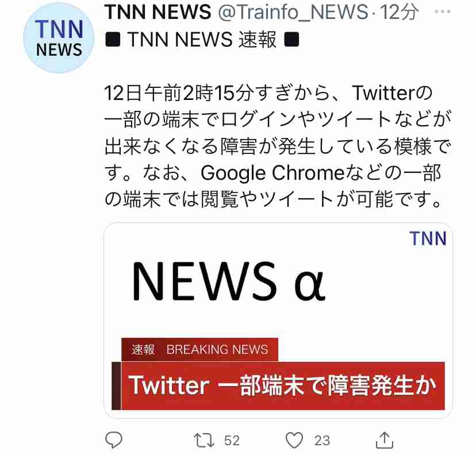476x455 pixels.
Task: Open the attached NEWS α image
Action: tap(278, 321)
